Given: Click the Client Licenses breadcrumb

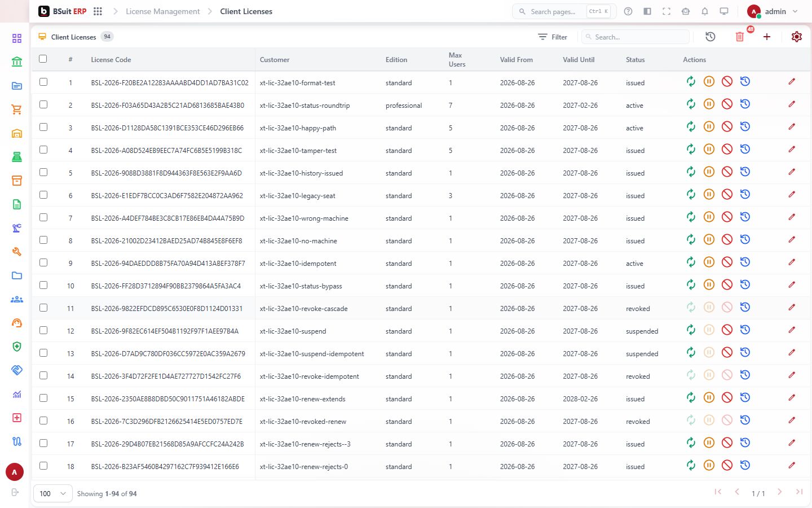Looking at the screenshot, I should click(246, 11).
